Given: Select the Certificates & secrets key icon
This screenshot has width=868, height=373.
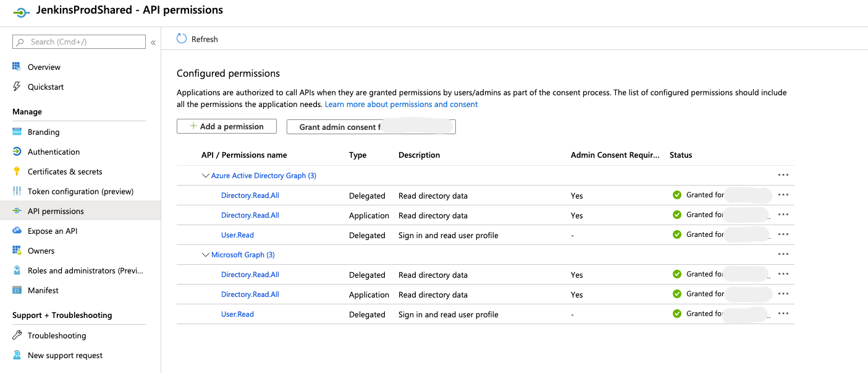Looking at the screenshot, I should coord(15,171).
